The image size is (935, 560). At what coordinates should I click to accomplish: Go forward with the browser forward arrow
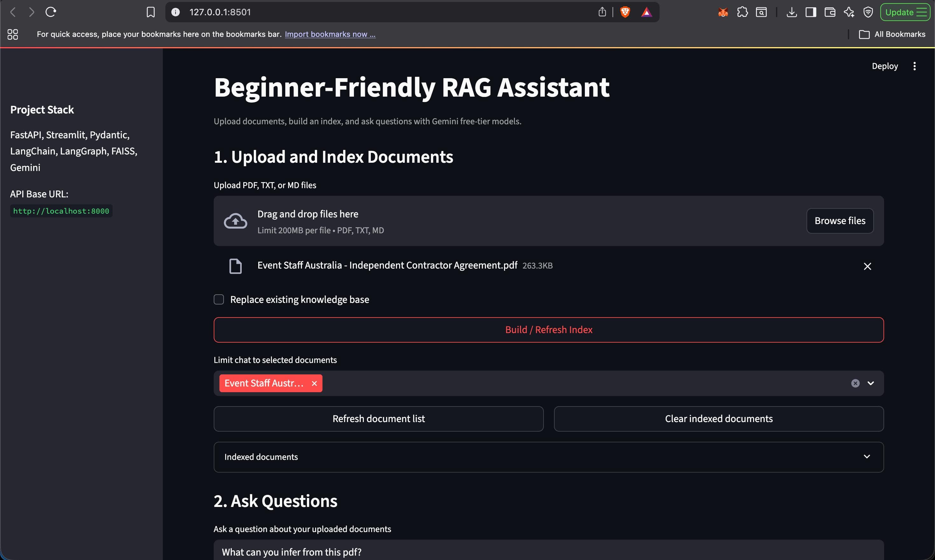(x=32, y=12)
